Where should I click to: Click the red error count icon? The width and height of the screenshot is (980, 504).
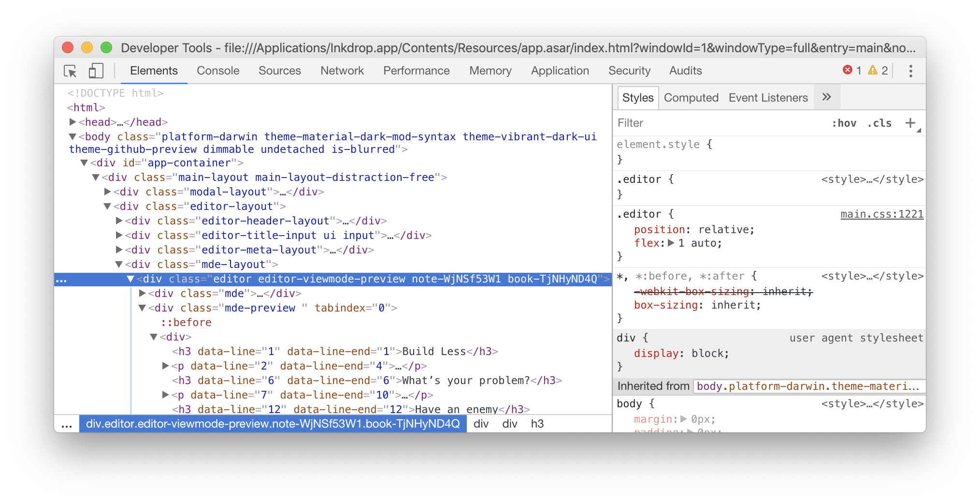pos(847,70)
